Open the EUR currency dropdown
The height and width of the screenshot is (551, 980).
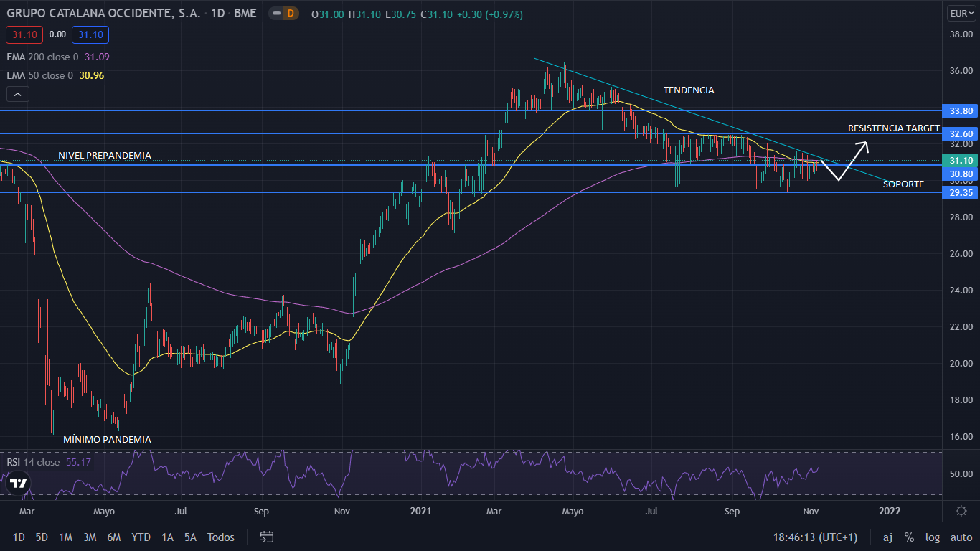[x=961, y=13]
